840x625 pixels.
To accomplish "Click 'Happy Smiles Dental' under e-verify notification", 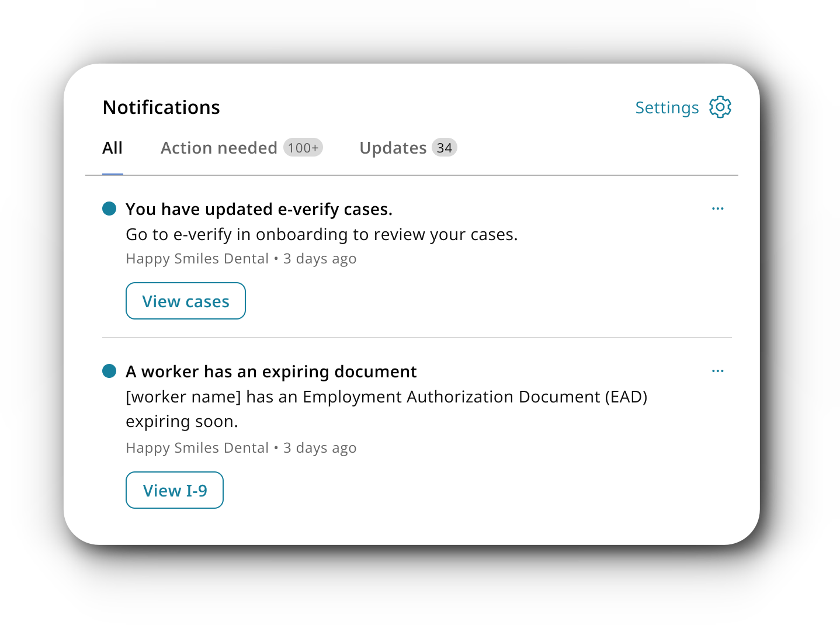I will tap(197, 259).
